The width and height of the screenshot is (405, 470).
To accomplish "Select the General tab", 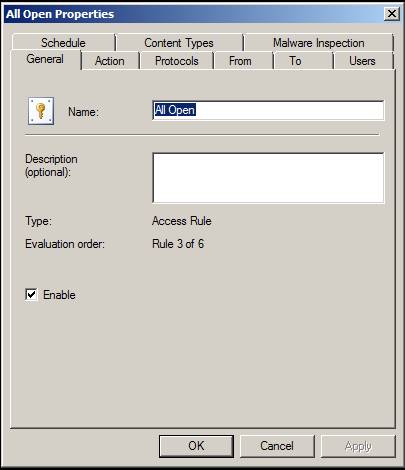I will click(x=45, y=59).
